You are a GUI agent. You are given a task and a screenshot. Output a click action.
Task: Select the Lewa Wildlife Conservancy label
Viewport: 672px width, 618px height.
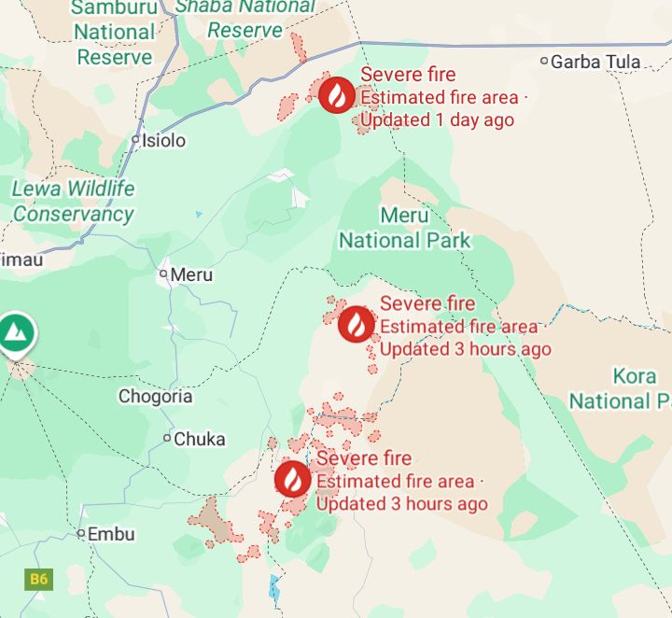coord(73,202)
